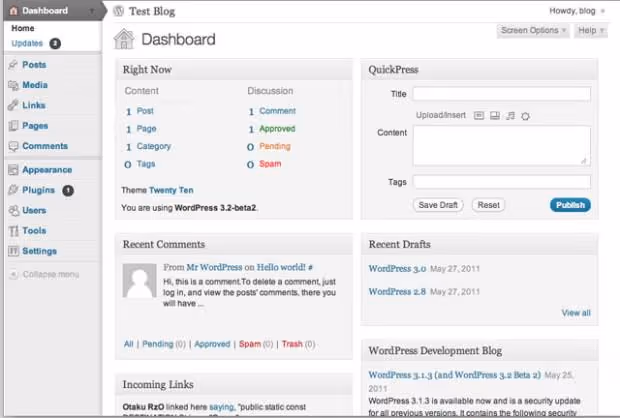Click the Posts pushpin icon in sidebar
620x418 pixels.
click(x=13, y=64)
